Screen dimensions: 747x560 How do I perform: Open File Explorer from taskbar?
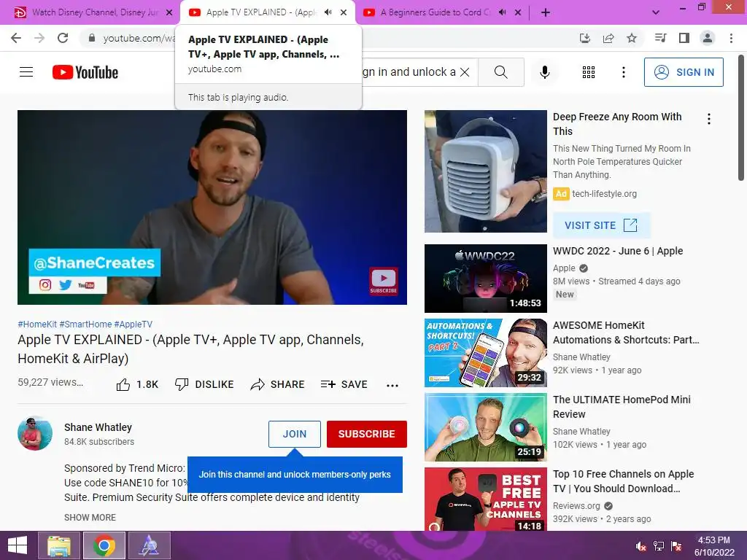[x=59, y=545]
